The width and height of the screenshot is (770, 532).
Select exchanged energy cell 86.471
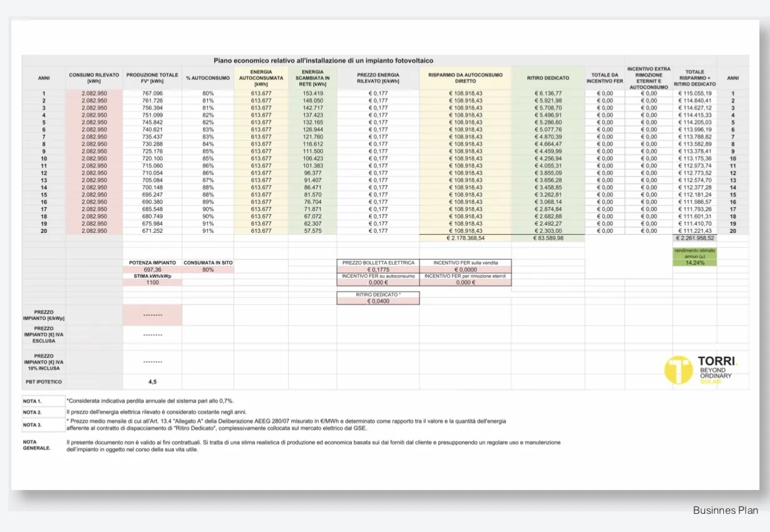(x=312, y=187)
